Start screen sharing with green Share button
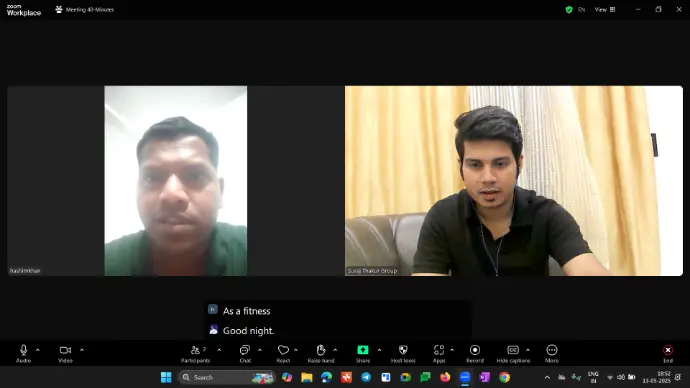This screenshot has width=690, height=388. pyautogui.click(x=363, y=353)
